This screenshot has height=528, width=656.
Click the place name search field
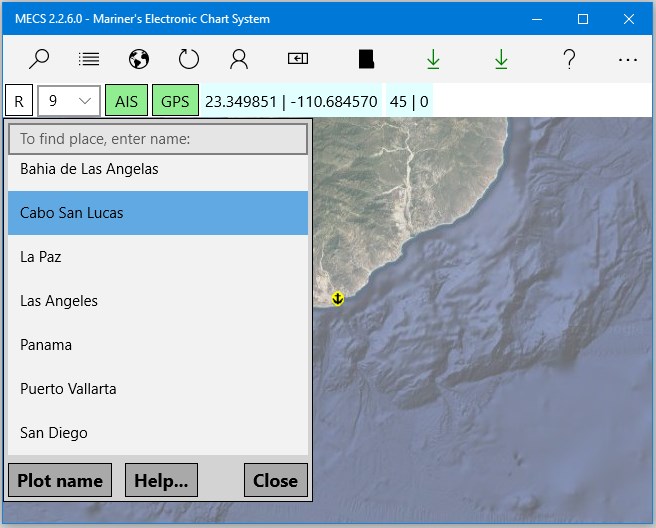coord(158,139)
